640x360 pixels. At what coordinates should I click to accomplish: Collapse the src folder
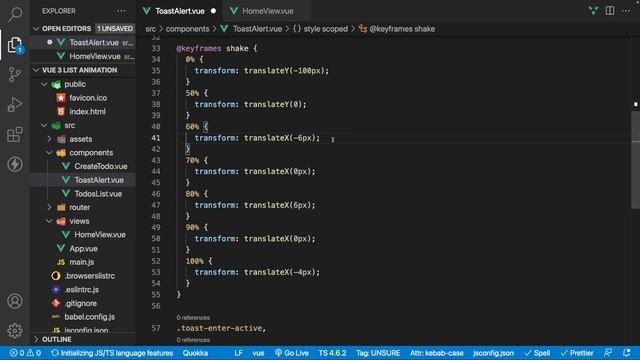point(44,125)
